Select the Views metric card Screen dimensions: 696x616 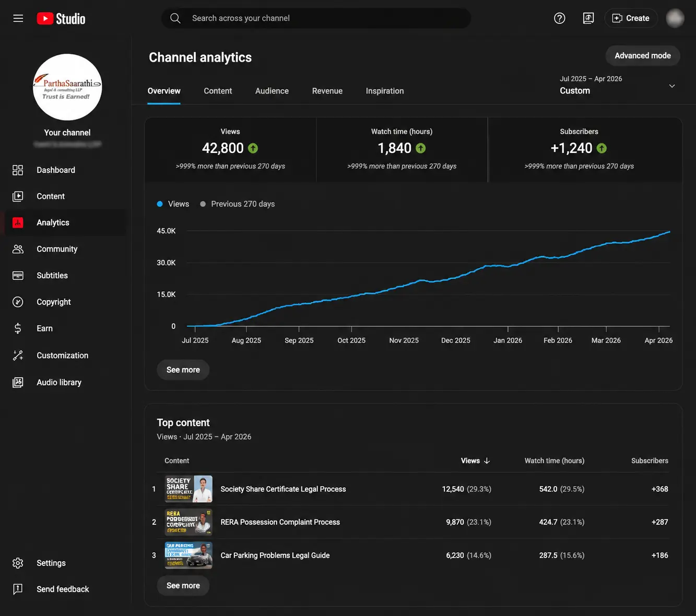click(230, 150)
